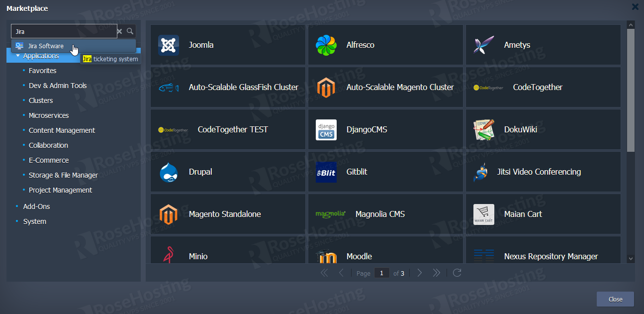The width and height of the screenshot is (644, 314).
Task: Refresh the marketplace list
Action: [458, 273]
